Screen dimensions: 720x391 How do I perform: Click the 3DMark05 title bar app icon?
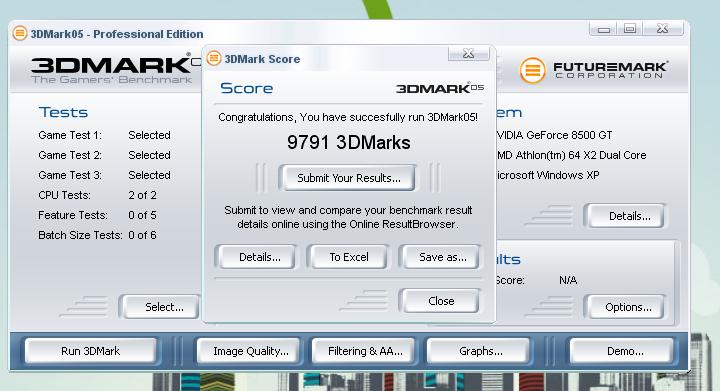[x=20, y=34]
